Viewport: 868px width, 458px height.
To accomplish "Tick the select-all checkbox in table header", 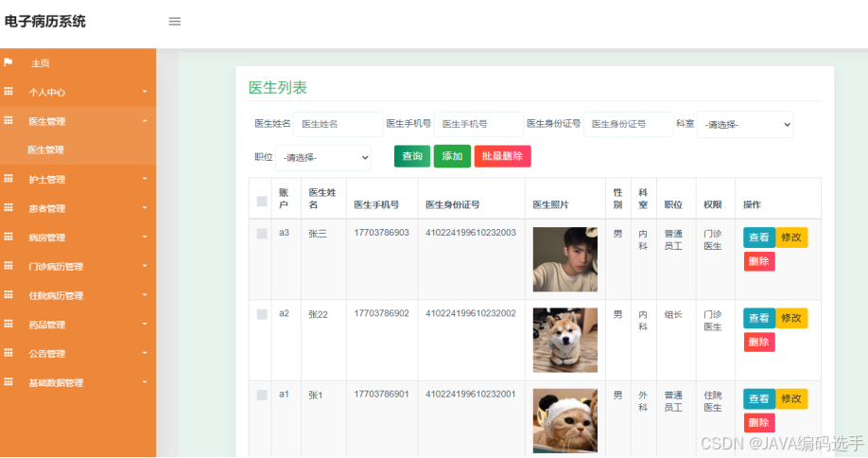I will [x=262, y=201].
